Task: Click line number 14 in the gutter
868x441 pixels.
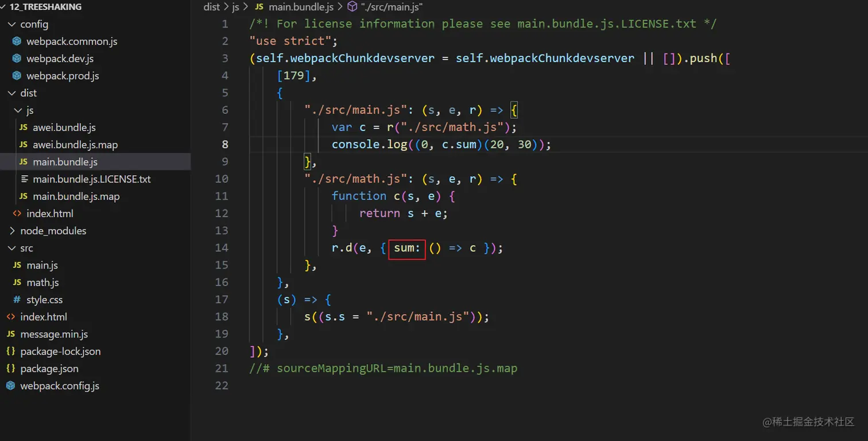Action: [x=222, y=248]
